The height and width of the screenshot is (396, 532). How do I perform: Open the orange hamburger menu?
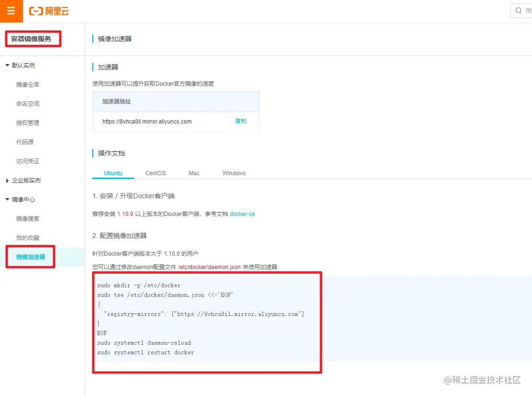pyautogui.click(x=11, y=11)
